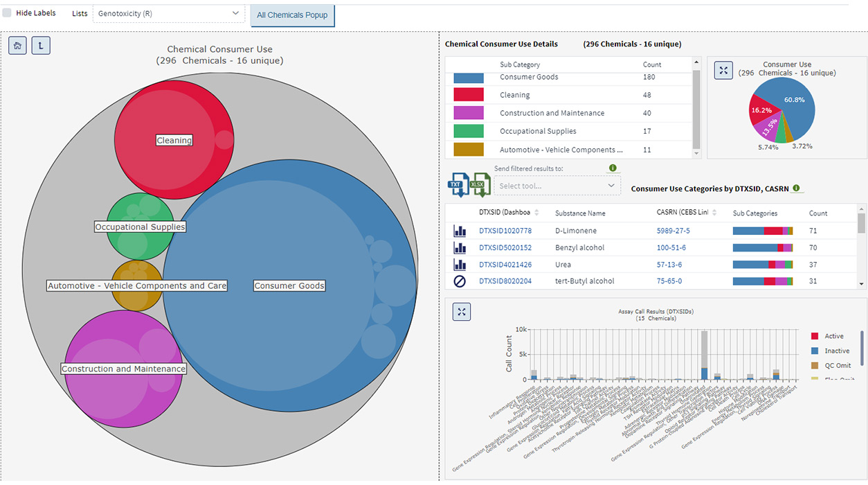The image size is (868, 485).
Task: Open the DTXSID5020152 dashboard link
Action: [505, 248]
